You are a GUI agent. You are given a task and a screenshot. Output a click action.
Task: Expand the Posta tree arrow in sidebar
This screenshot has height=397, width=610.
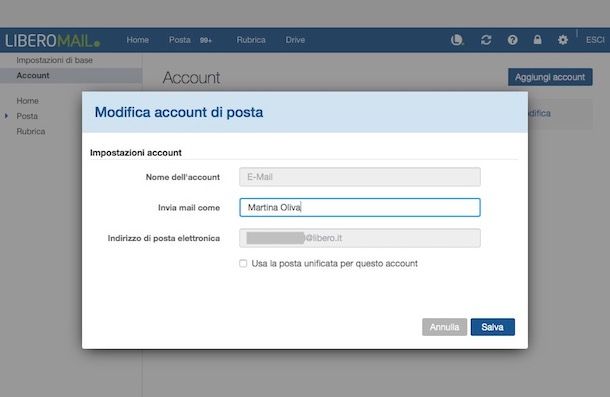pos(6,116)
